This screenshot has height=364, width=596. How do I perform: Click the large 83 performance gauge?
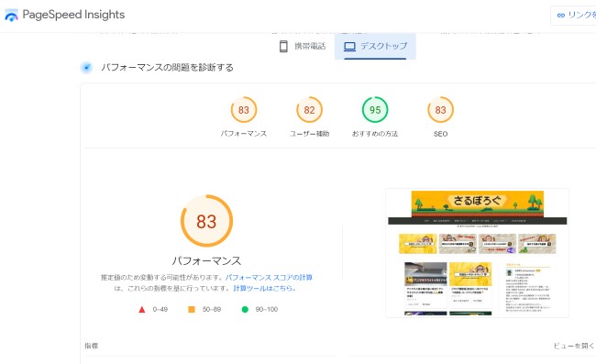click(206, 221)
